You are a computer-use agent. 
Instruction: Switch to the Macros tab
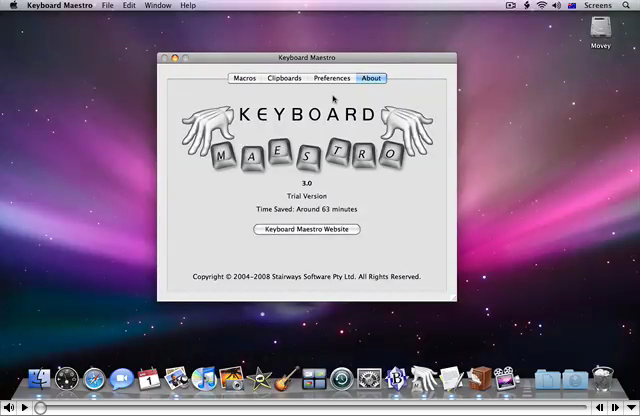(x=244, y=78)
